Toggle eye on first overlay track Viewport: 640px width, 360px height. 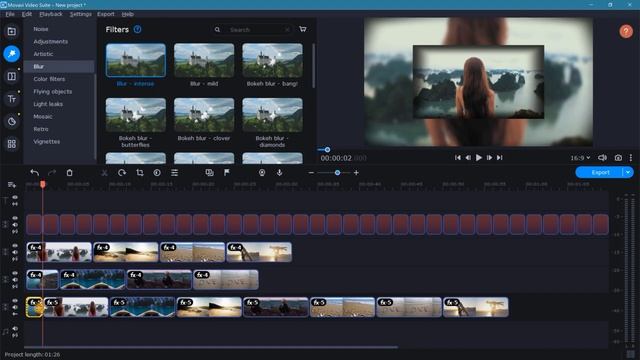[x=15, y=246]
